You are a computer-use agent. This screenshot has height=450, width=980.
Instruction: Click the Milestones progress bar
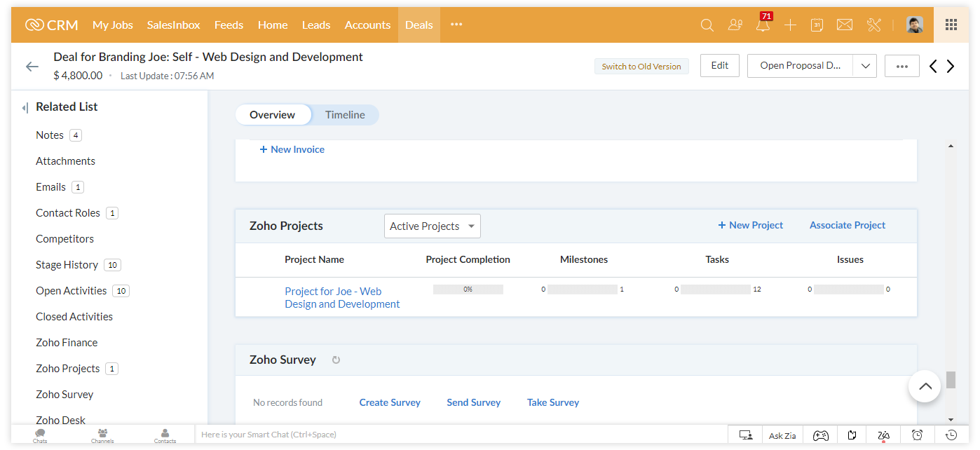[x=583, y=289]
